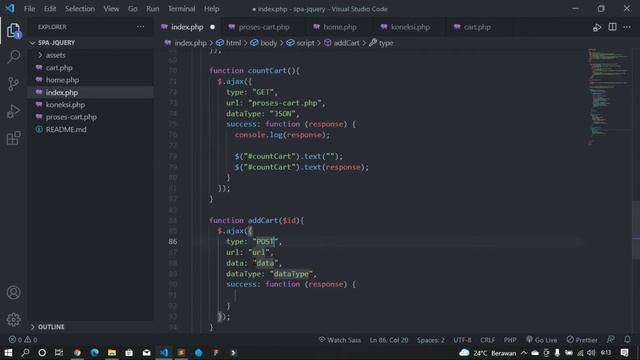Click the Explorer more actions ellipsis
The image size is (640, 360).
(x=140, y=27)
